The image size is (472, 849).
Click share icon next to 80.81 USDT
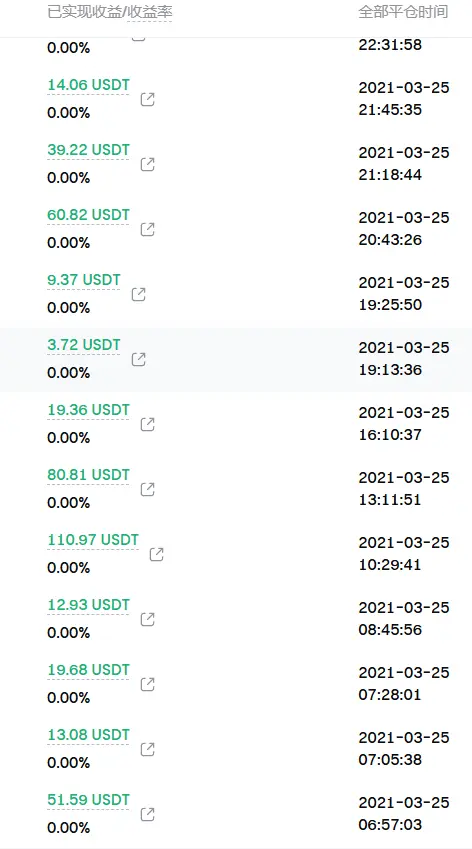click(x=147, y=489)
